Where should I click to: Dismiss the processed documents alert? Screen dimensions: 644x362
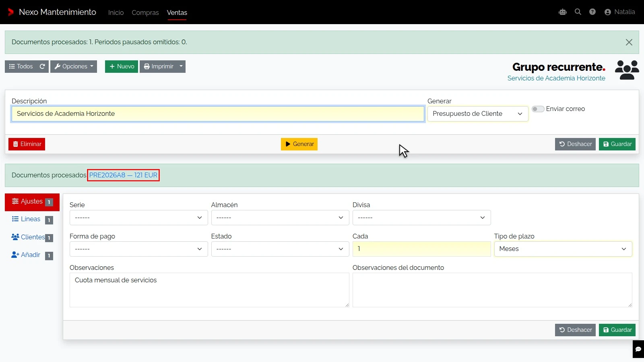click(629, 42)
